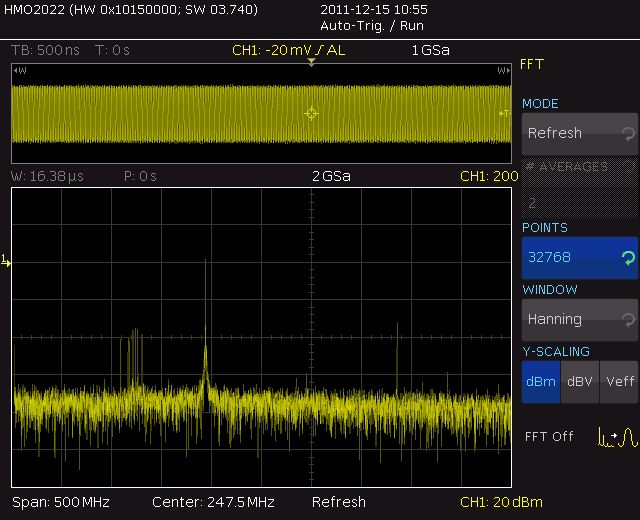Click the FFT waveform transform icon
Screen dimensions: 640x520
coord(617,437)
